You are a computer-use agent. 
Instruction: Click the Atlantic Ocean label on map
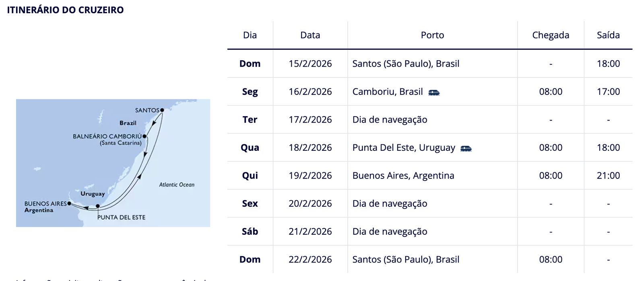(177, 185)
